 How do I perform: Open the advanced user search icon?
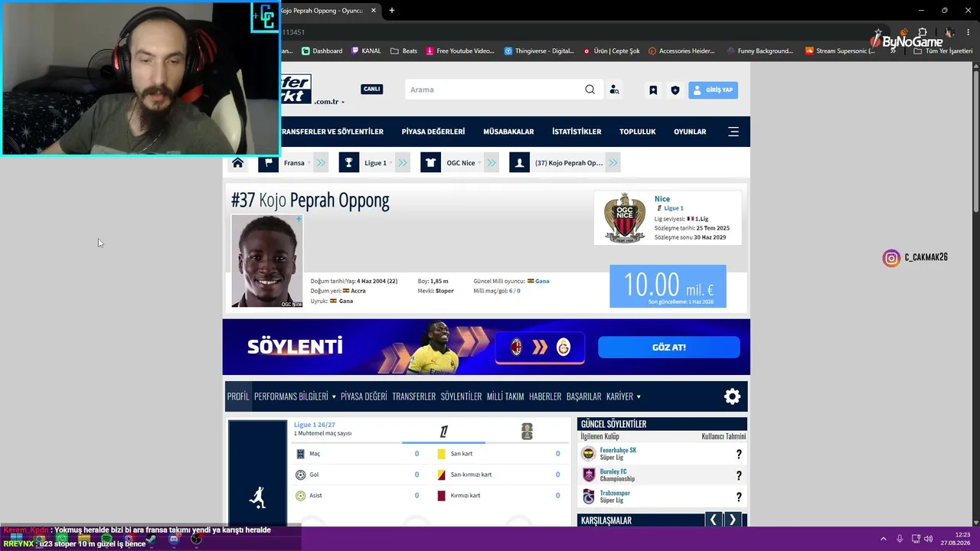[614, 90]
